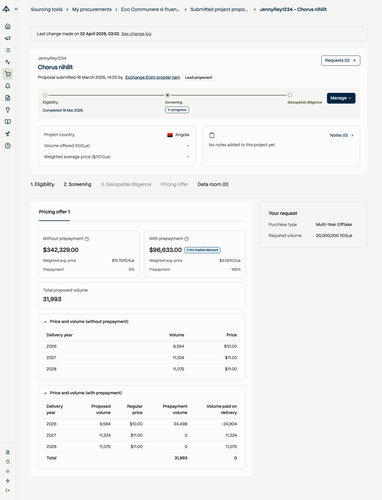382x500 pixels.
Task: Click the Total row label in prepayment table
Action: (x=51, y=458)
